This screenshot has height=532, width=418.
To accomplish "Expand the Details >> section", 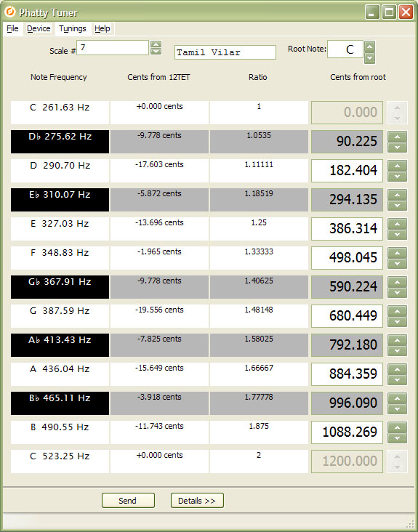I will tap(197, 501).
